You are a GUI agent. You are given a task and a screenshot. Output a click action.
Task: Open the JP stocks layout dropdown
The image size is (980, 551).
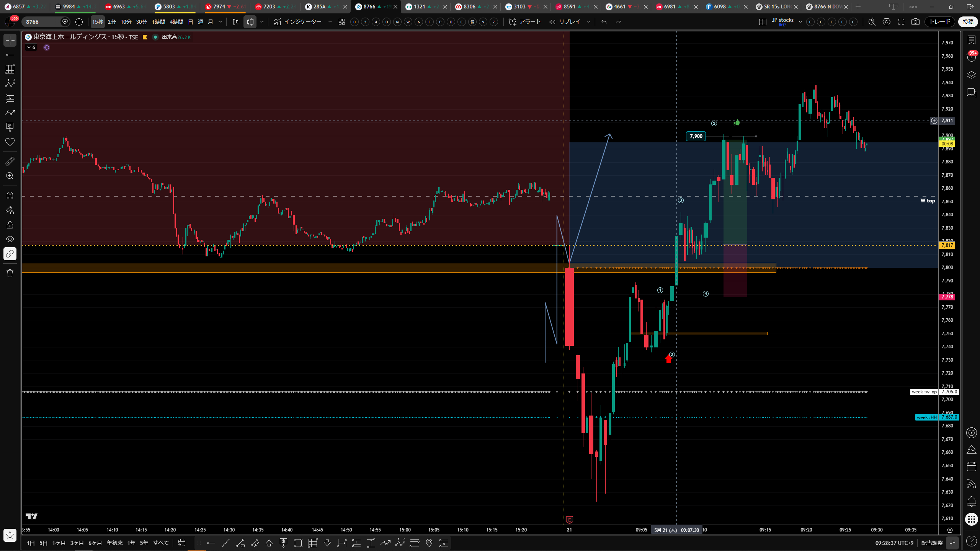787,22
